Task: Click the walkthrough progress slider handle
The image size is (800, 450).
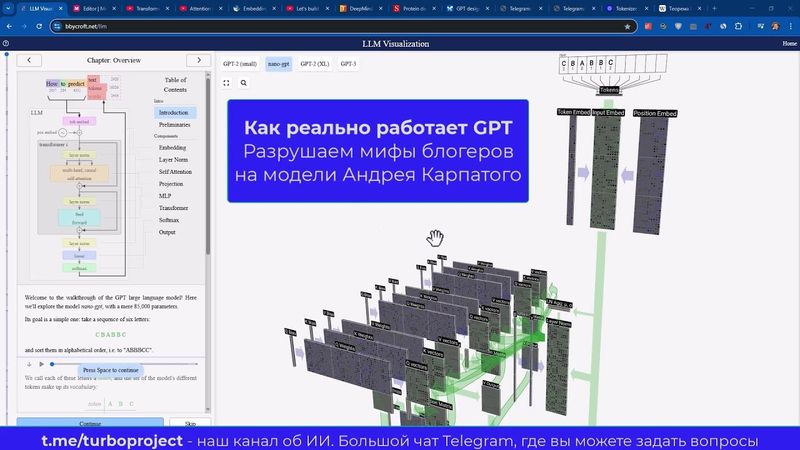Action: point(52,364)
